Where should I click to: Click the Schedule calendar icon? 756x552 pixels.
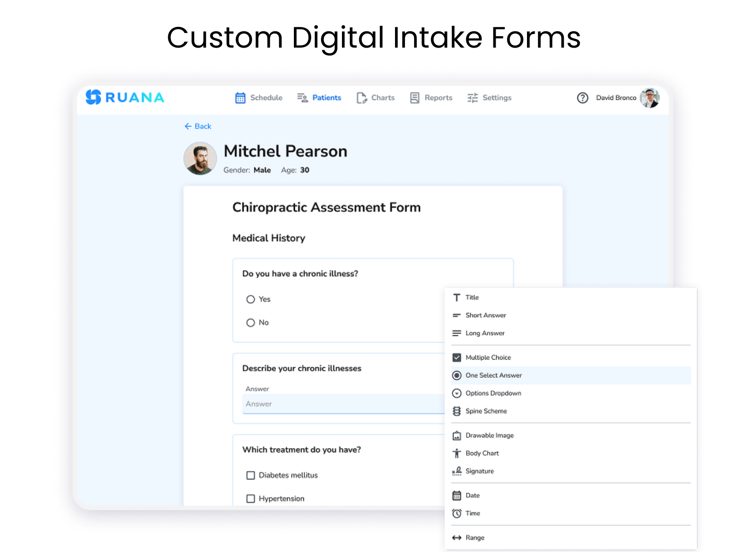pyautogui.click(x=240, y=98)
